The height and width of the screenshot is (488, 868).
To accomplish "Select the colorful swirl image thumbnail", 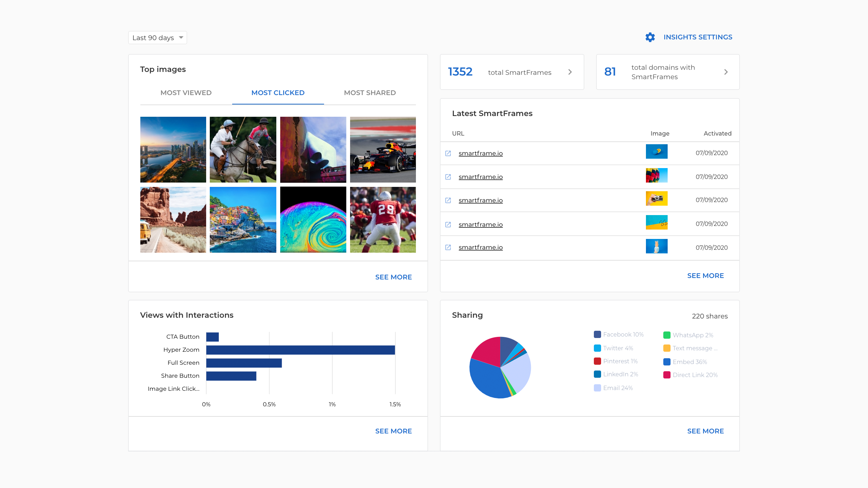I will pyautogui.click(x=313, y=219).
